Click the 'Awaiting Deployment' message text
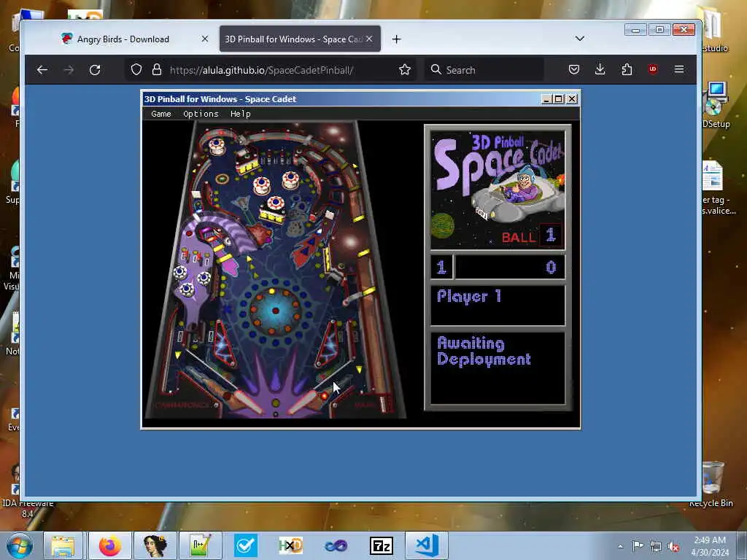Screen dimensions: 747x560 [484, 351]
